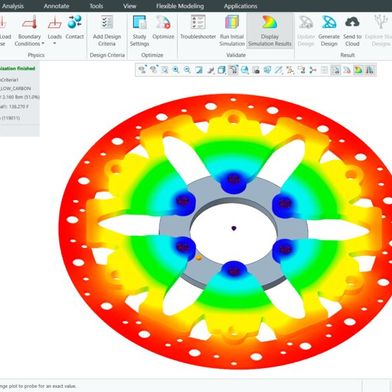Open the Applications tab

(240, 6)
